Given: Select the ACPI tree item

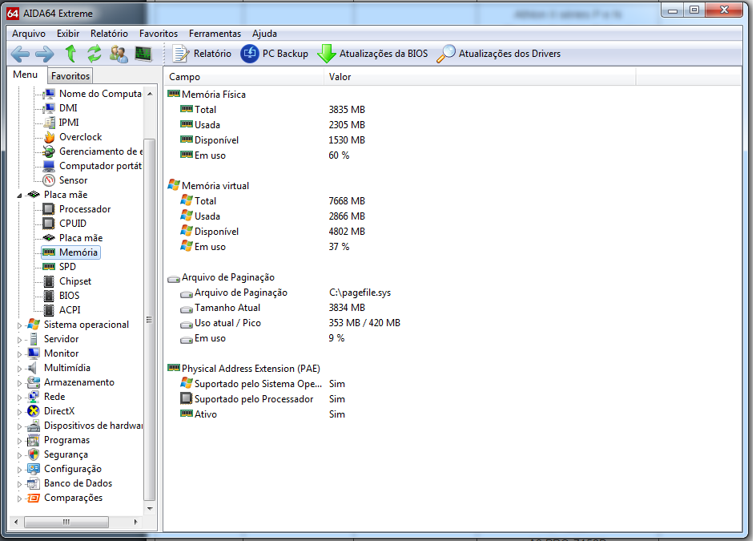Looking at the screenshot, I should click(x=62, y=310).
